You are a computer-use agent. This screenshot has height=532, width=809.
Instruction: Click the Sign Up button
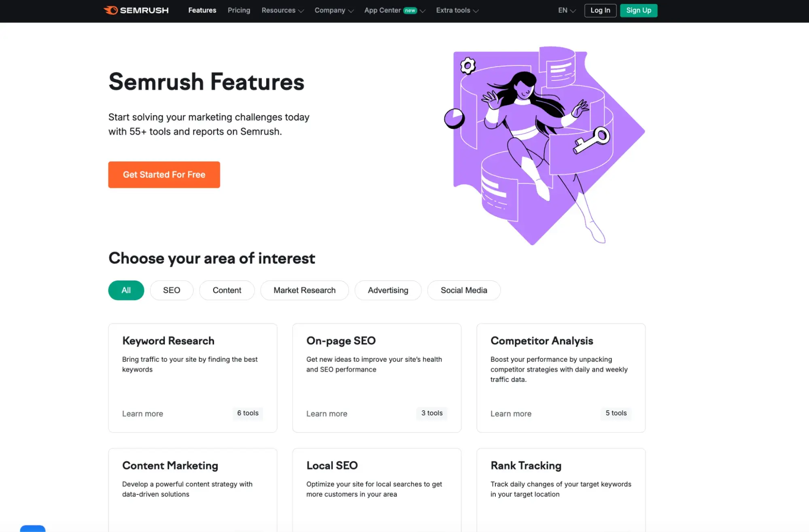point(639,10)
